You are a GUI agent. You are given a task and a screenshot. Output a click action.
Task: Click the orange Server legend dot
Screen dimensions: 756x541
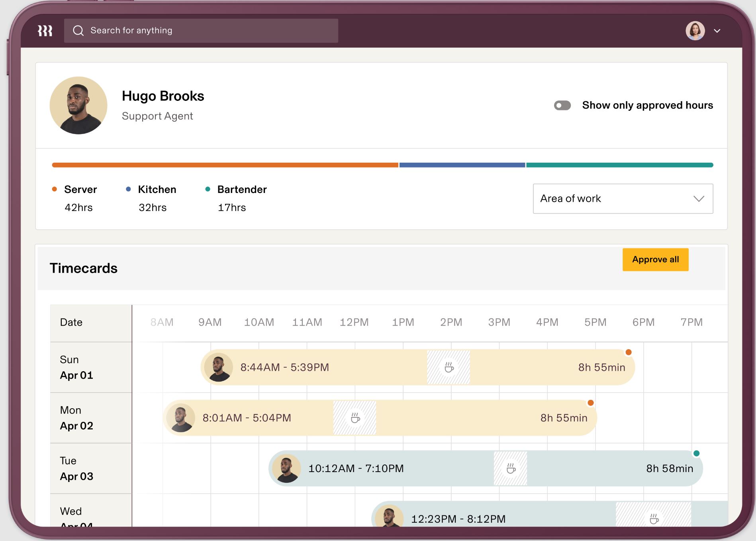[55, 189]
